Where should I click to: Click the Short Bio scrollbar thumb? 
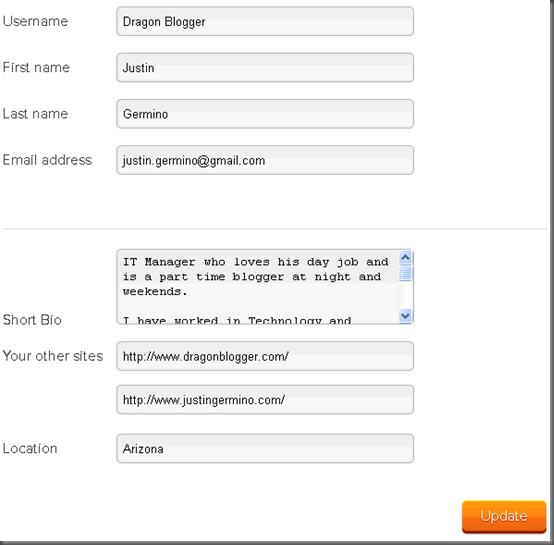point(405,273)
